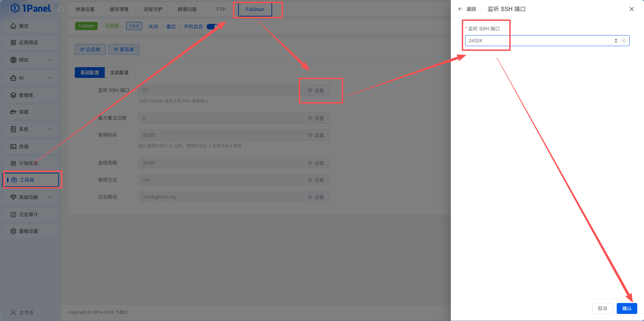Clear the SSH port input value
This screenshot has height=321, width=644.
624,41
